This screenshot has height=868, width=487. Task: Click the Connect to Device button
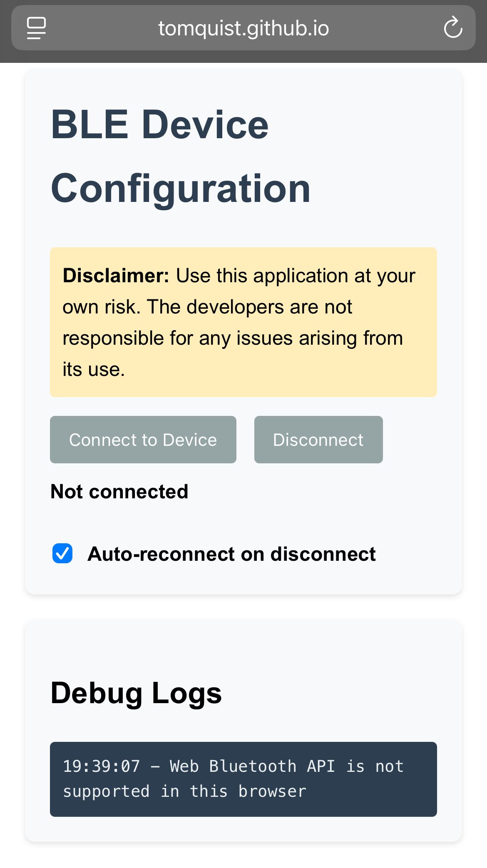[x=143, y=440]
